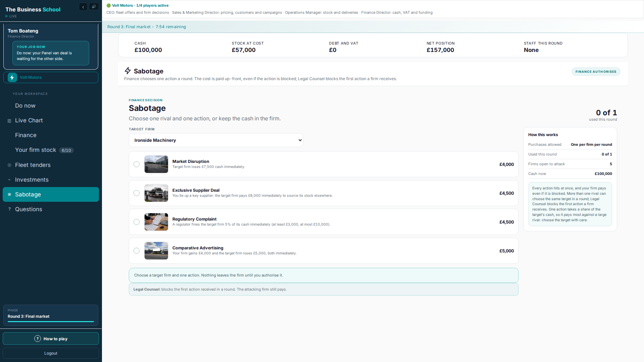Click the 'Firms open to attack' row
The height and width of the screenshot is (362, 644).
click(x=570, y=164)
